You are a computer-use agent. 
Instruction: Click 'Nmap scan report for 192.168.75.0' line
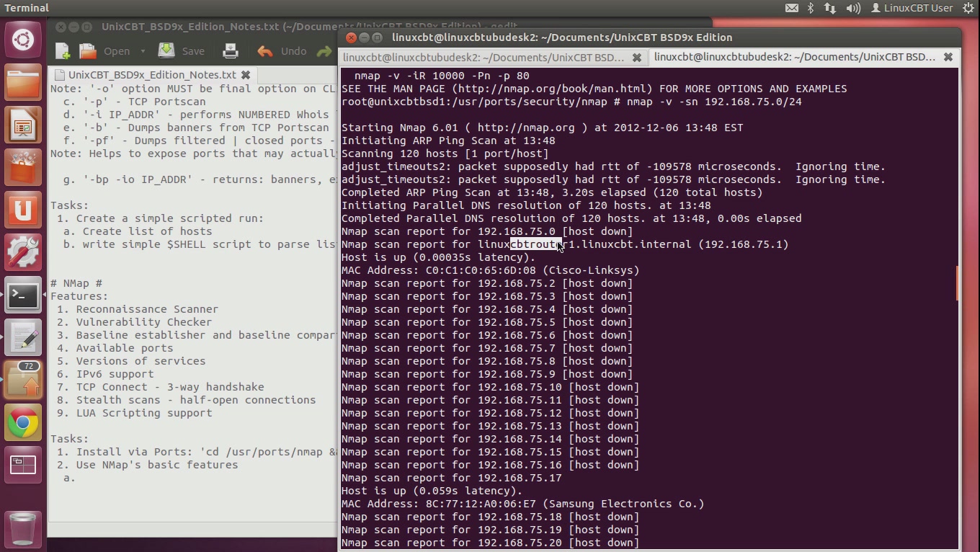(487, 231)
